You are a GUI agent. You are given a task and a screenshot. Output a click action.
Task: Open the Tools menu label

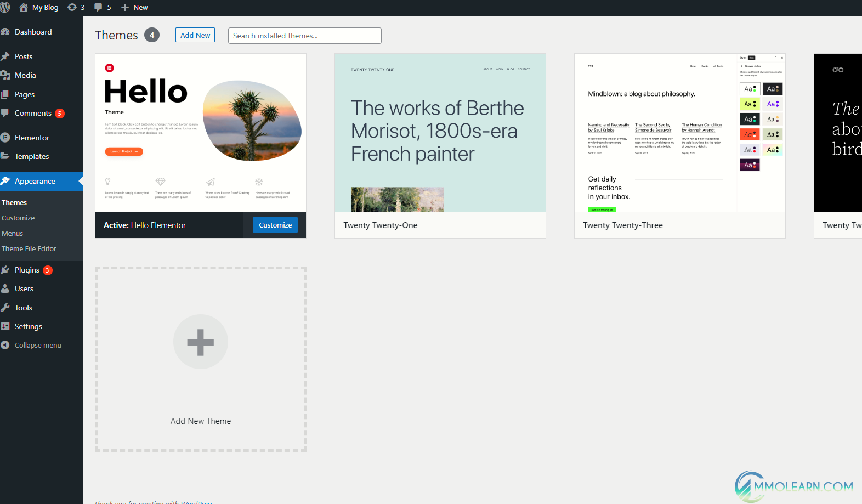coord(24,308)
